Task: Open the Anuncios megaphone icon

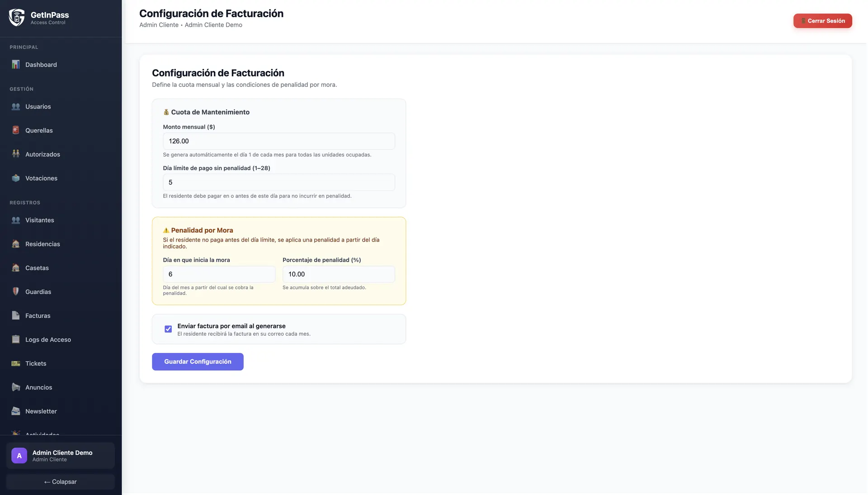Action: coord(16,387)
